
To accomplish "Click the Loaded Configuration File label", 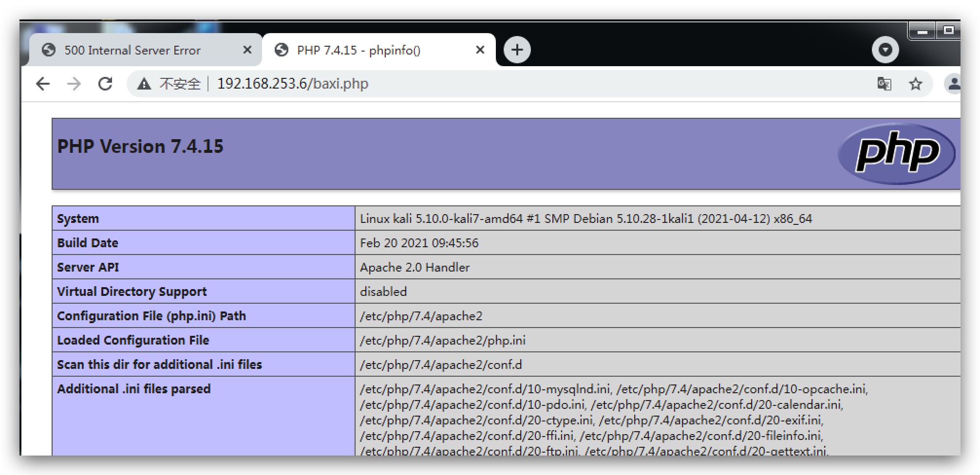I will (x=133, y=340).
